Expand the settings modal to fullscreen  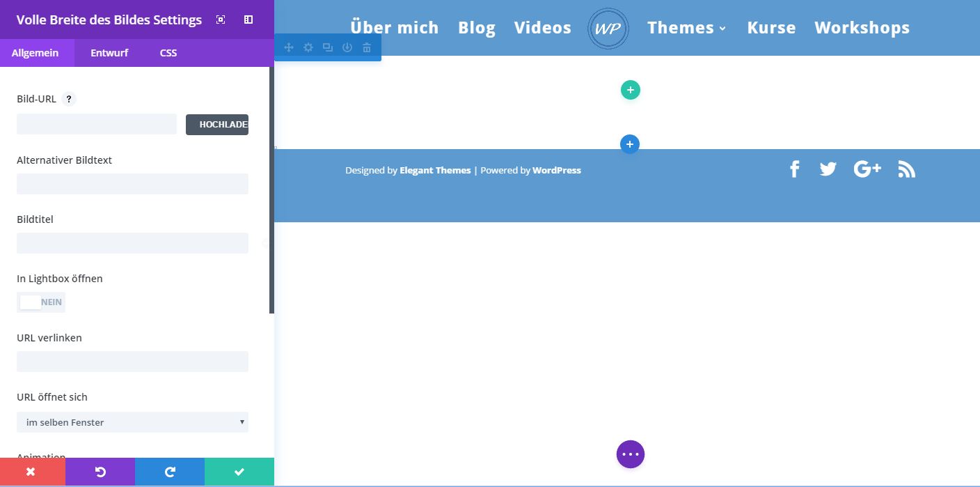[x=221, y=20]
